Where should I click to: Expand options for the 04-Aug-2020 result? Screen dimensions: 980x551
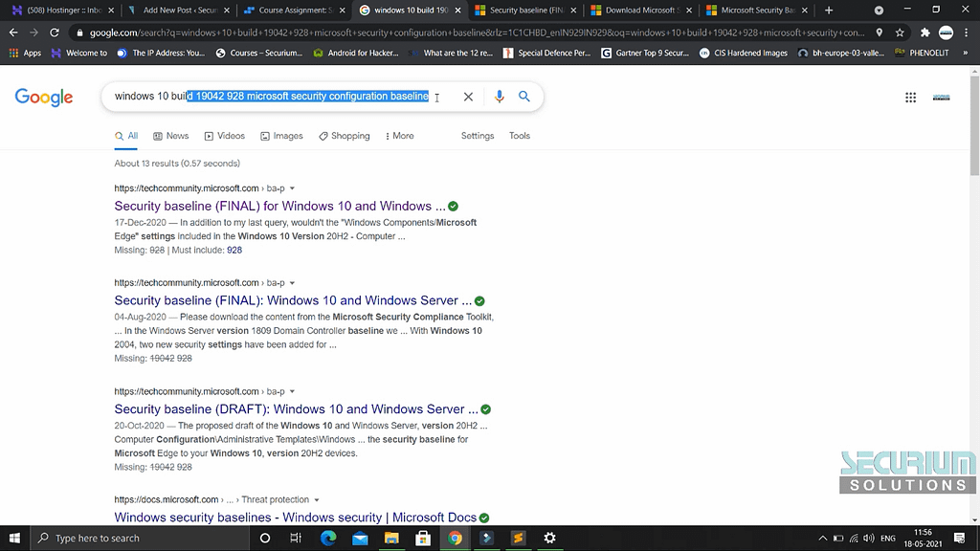pyautogui.click(x=292, y=283)
